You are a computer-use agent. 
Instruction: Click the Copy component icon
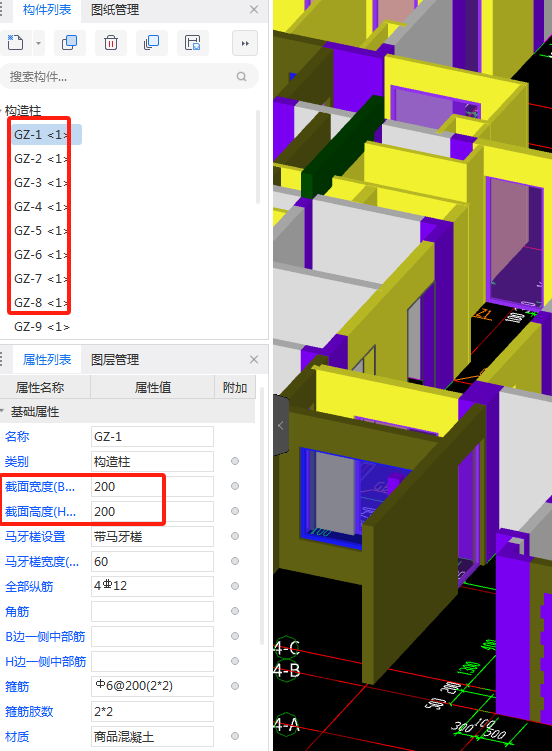(x=70, y=43)
